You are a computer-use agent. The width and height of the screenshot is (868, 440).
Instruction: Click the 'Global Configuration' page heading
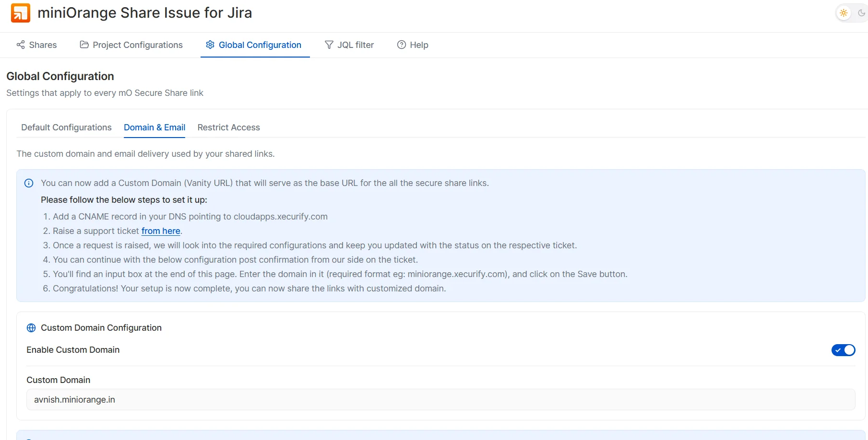pos(60,76)
